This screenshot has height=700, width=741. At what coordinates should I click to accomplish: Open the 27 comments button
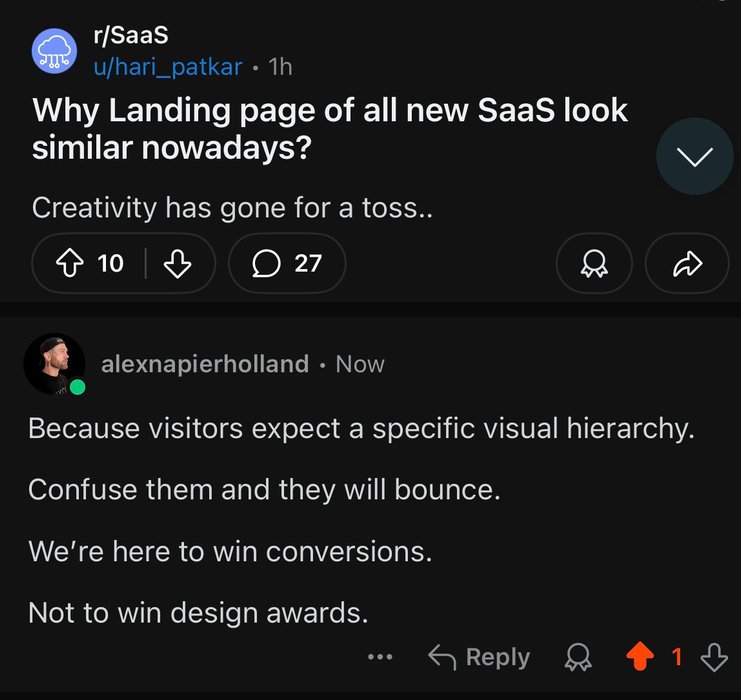287,263
